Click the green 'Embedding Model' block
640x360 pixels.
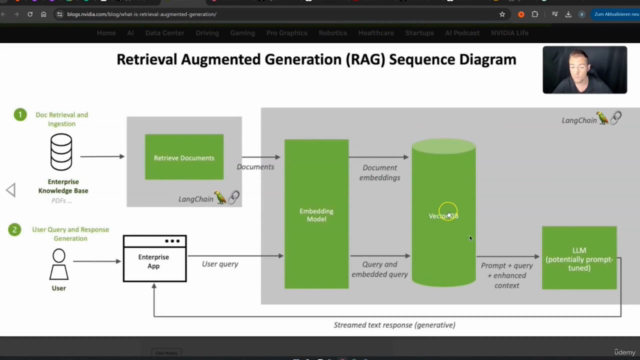pyautogui.click(x=316, y=214)
